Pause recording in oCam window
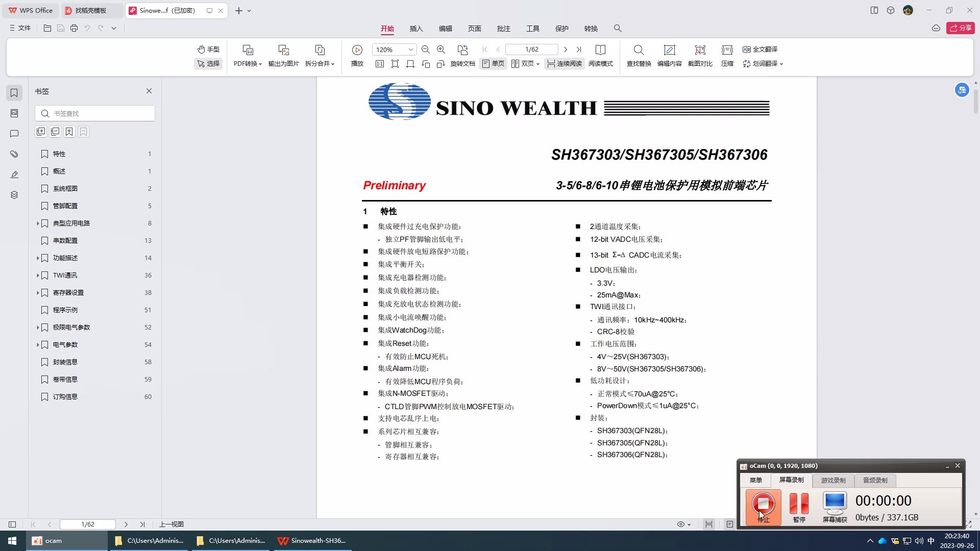Screen dimensions: 980x551 [x=799, y=507]
